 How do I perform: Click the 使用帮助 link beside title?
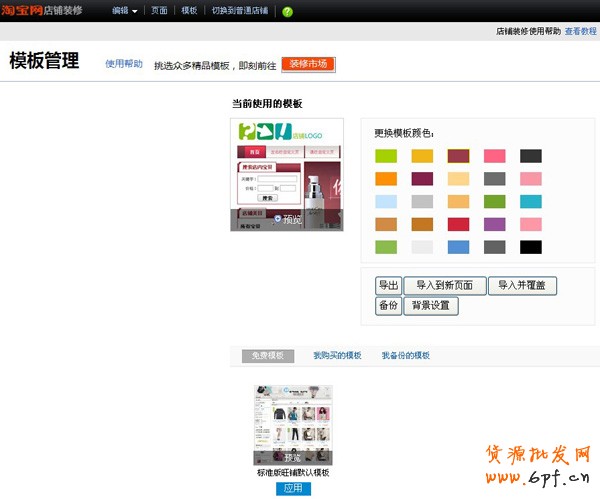tap(124, 64)
